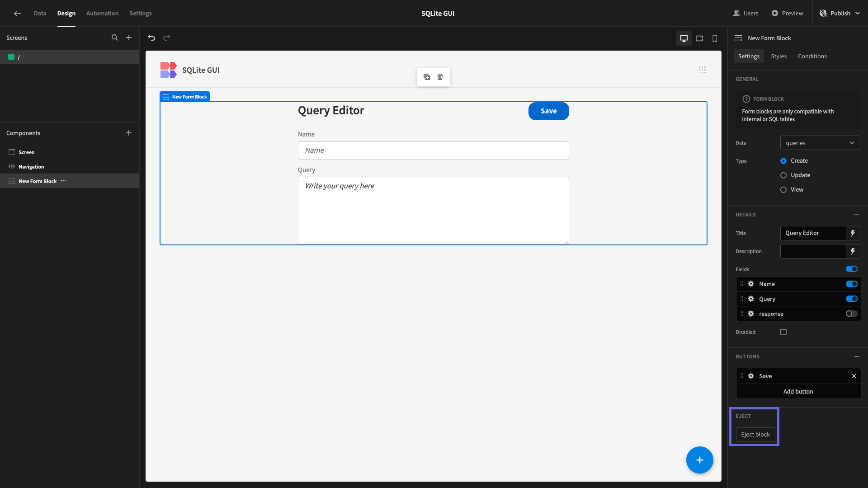Open Name field settings gear
The height and width of the screenshot is (488, 868).
pyautogui.click(x=751, y=284)
